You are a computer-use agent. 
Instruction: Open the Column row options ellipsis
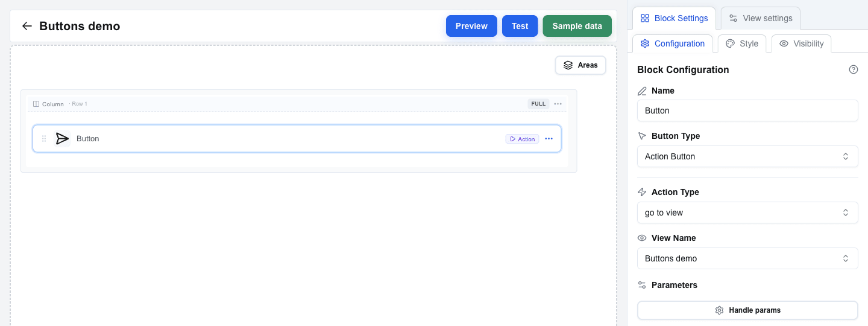(x=558, y=104)
